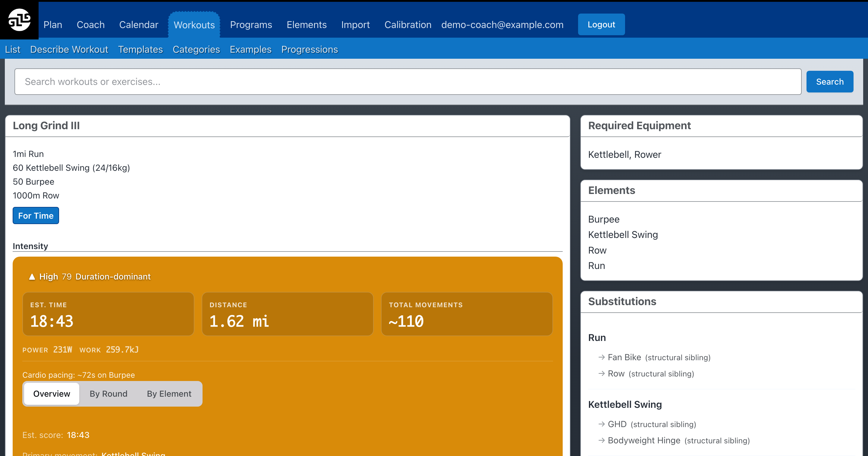Open the Calibration page
Image resolution: width=868 pixels, height=456 pixels.
click(408, 25)
